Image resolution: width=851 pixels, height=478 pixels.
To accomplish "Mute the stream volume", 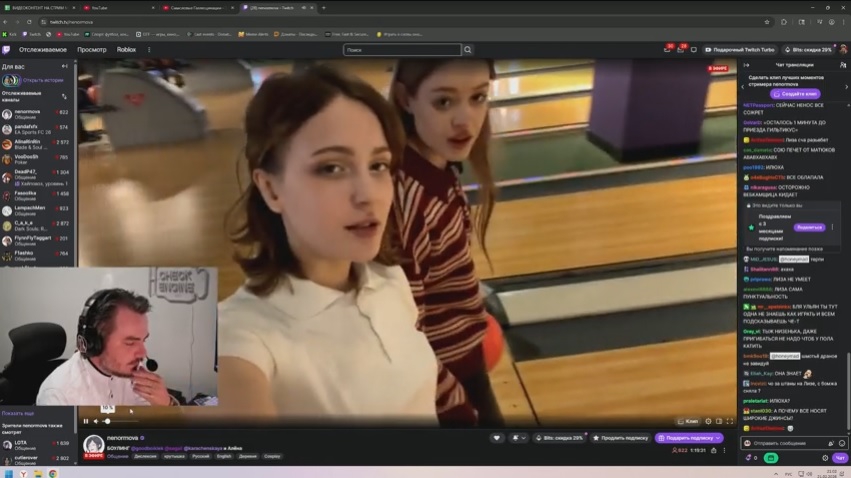I will tap(96, 421).
